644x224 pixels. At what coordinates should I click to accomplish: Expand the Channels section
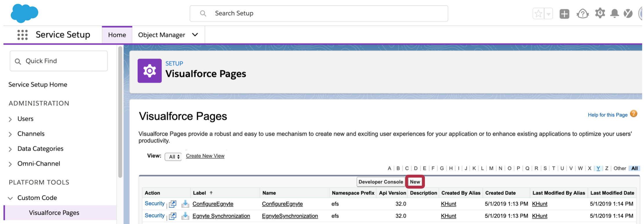pos(10,134)
